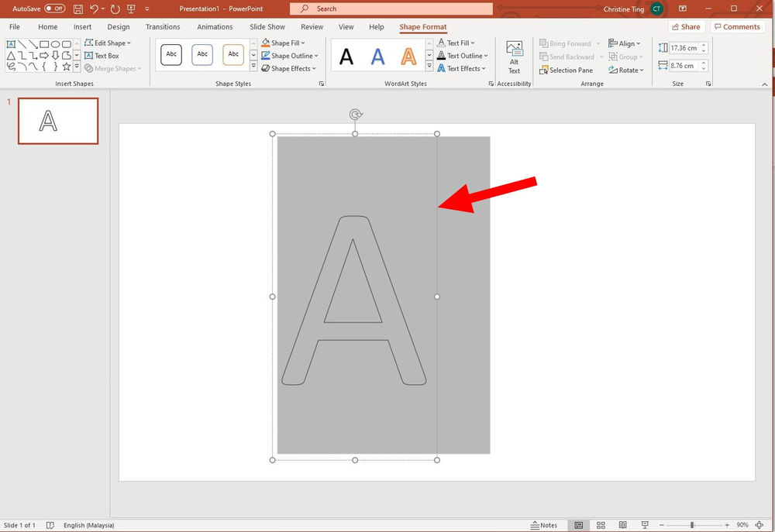Click the Alt Text button
The width and height of the screenshot is (775, 532).
click(514, 55)
